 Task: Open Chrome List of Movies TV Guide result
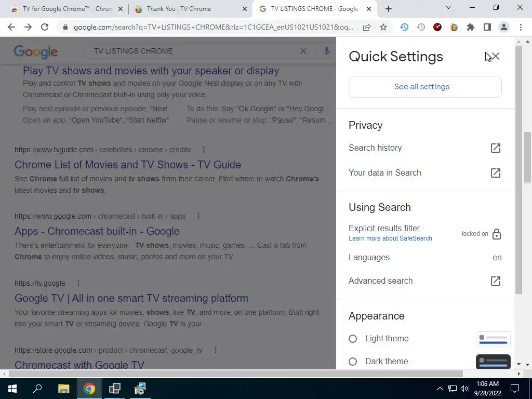point(128,165)
